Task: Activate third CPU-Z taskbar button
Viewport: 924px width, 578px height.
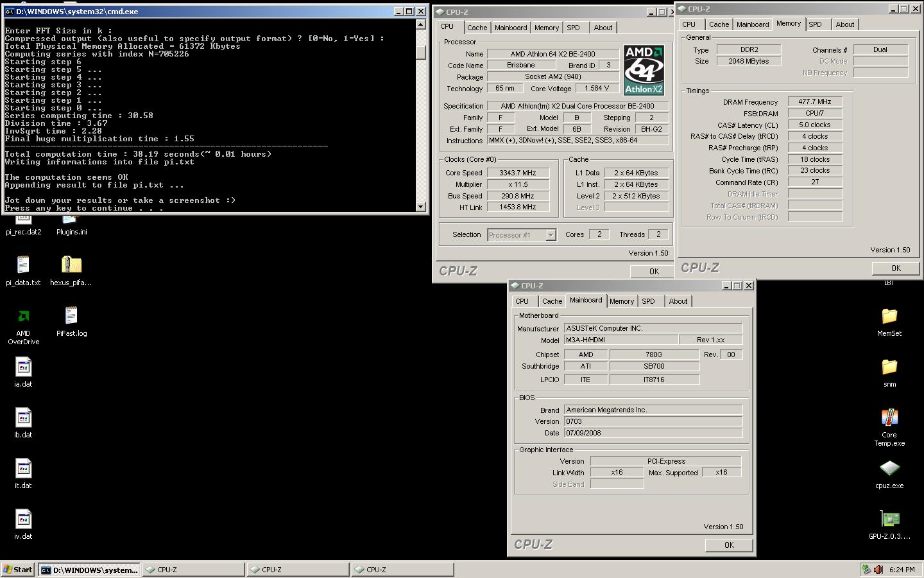Action: click(x=403, y=570)
